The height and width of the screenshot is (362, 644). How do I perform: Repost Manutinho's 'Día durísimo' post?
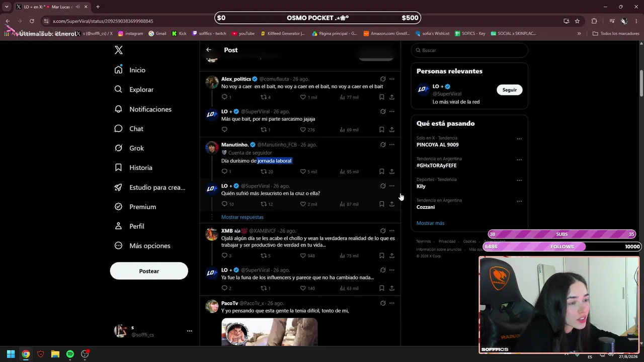click(264, 171)
